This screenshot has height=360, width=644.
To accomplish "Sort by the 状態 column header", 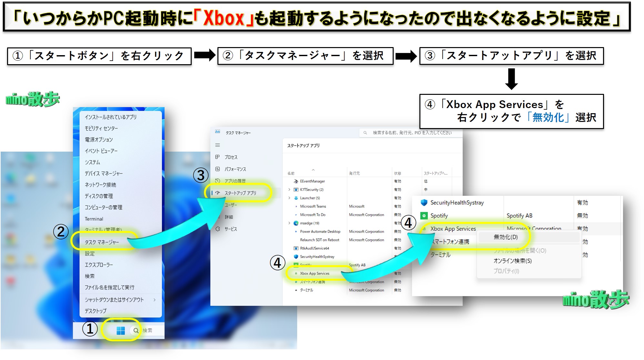I will tap(397, 173).
